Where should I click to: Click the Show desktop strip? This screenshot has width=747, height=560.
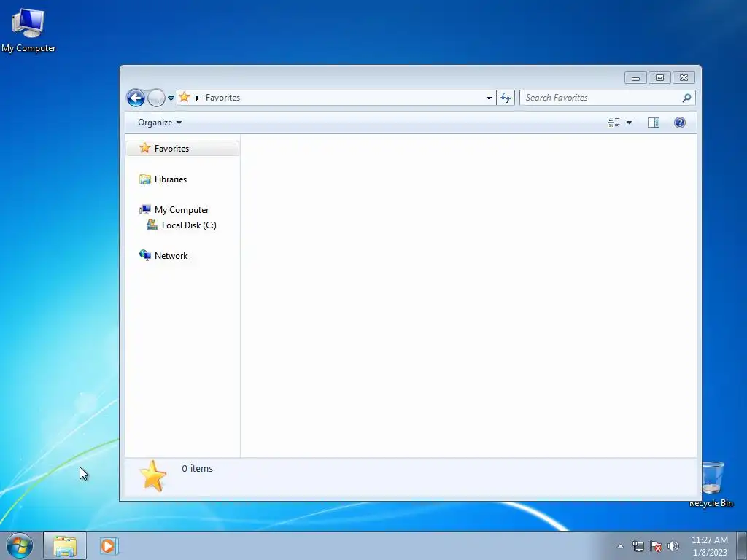[x=742, y=545]
